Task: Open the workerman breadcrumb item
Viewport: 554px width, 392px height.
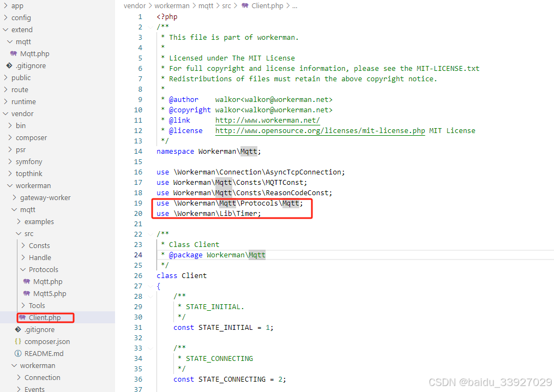Action: click(172, 5)
